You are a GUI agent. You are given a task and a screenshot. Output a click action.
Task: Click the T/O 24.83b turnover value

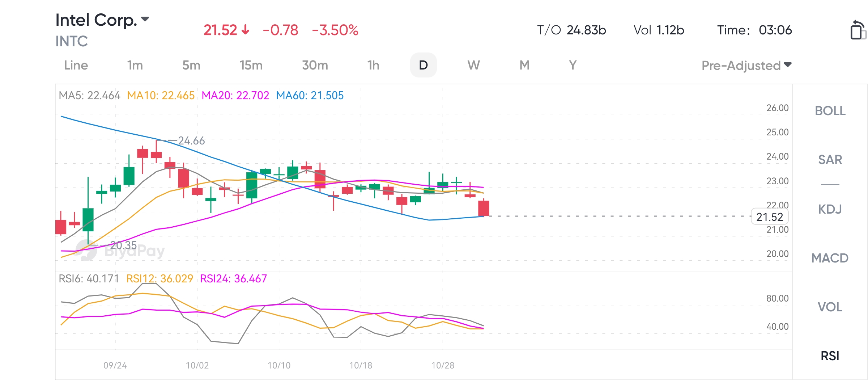click(x=571, y=30)
